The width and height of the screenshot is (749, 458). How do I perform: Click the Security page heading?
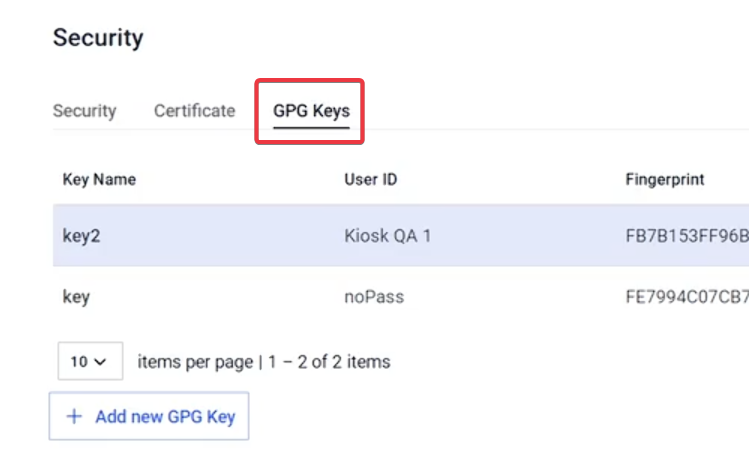pos(98,38)
